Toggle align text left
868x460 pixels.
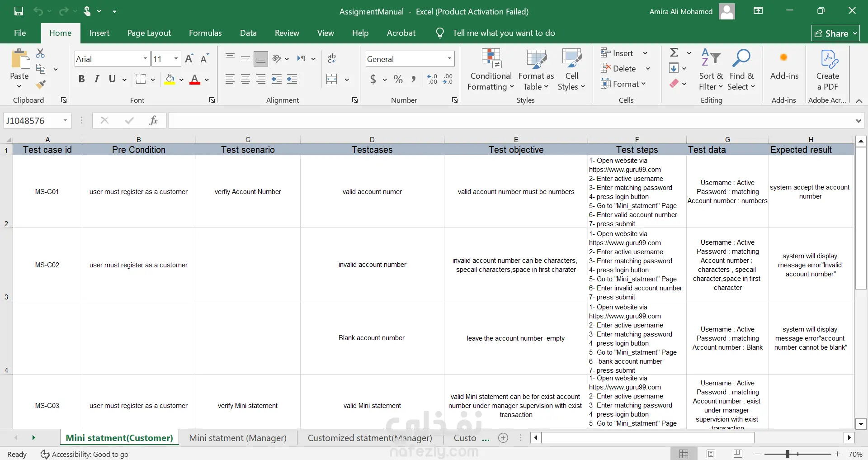[x=230, y=80]
